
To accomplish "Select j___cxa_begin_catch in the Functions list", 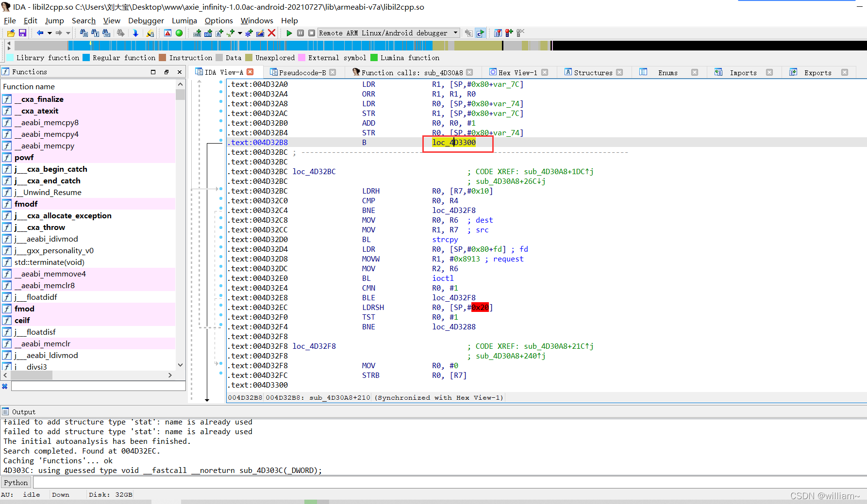I will point(50,169).
